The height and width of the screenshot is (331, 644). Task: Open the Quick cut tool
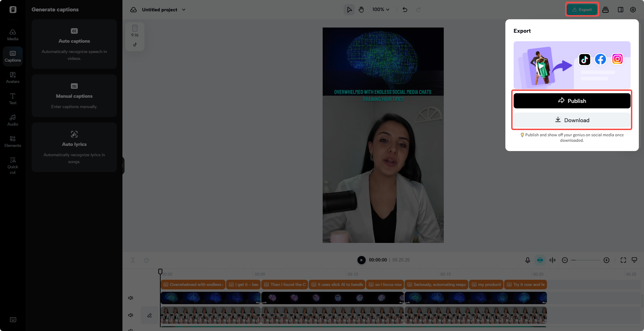coord(13,165)
